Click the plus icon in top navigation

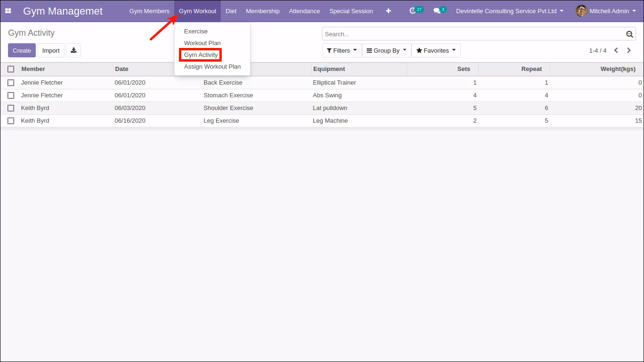tap(388, 11)
